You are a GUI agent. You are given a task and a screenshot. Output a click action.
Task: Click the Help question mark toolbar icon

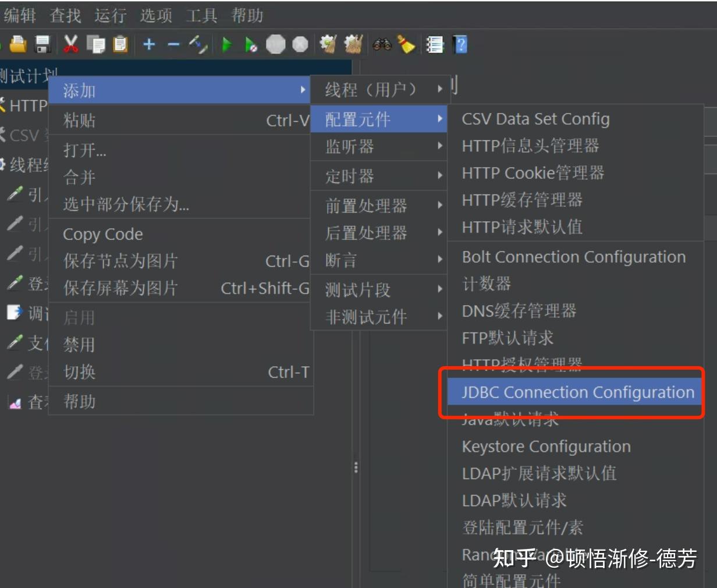(460, 45)
